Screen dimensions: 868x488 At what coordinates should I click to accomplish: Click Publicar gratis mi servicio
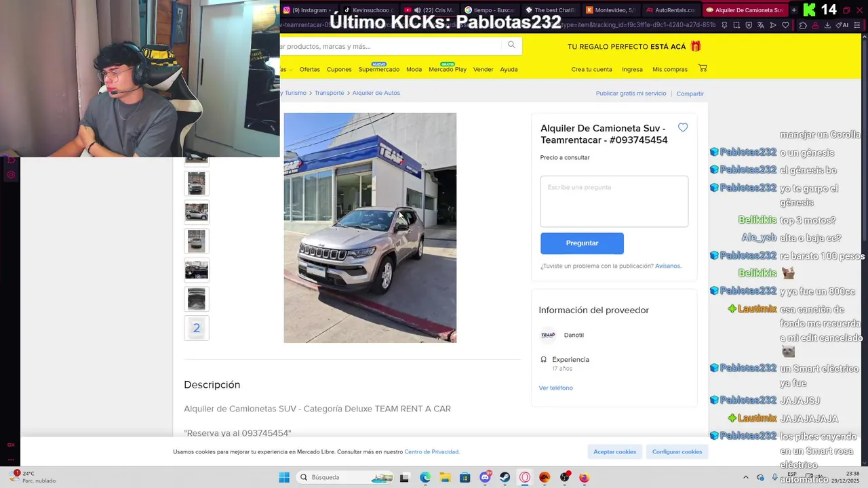click(x=631, y=94)
